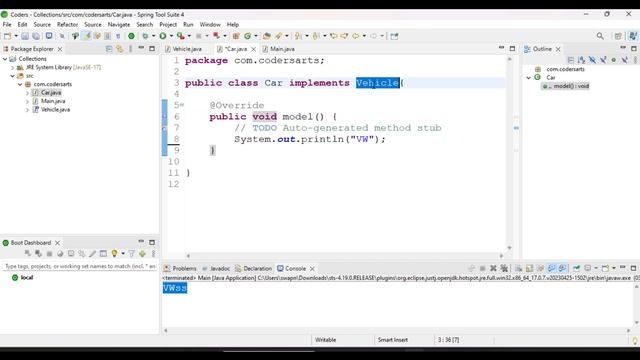This screenshot has width=640, height=360.
Task: Click Remove All Terminated Launches icon in Console
Action: coord(504,268)
